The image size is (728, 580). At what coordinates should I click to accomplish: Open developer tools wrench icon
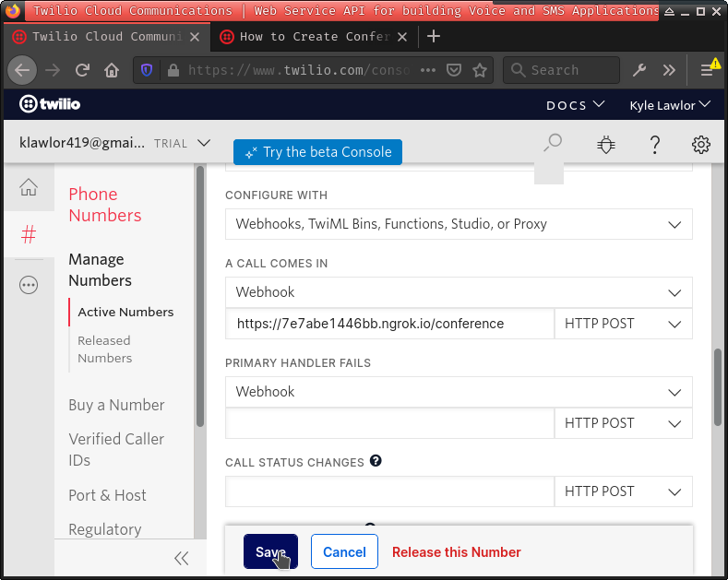(639, 70)
